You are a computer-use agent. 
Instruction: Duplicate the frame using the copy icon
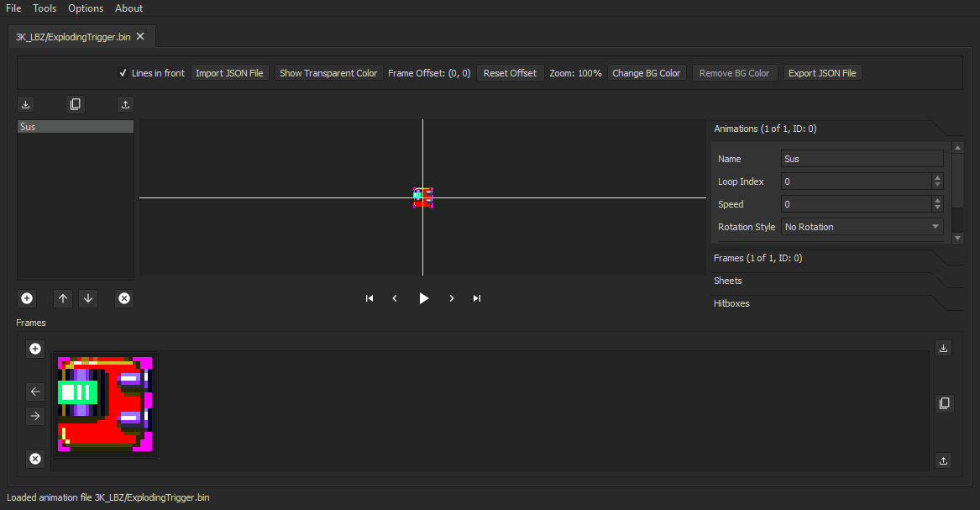(944, 403)
